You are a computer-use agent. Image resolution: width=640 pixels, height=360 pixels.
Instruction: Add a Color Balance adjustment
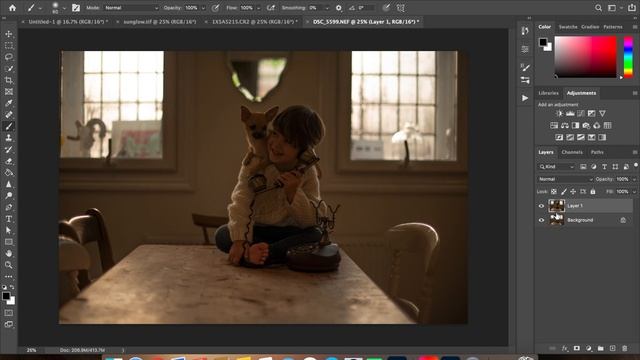tap(564, 125)
